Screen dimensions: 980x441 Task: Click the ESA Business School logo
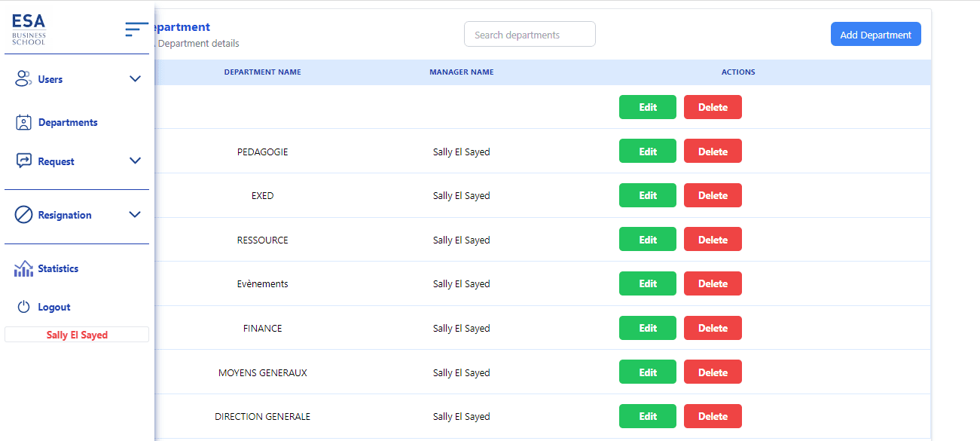pyautogui.click(x=28, y=28)
